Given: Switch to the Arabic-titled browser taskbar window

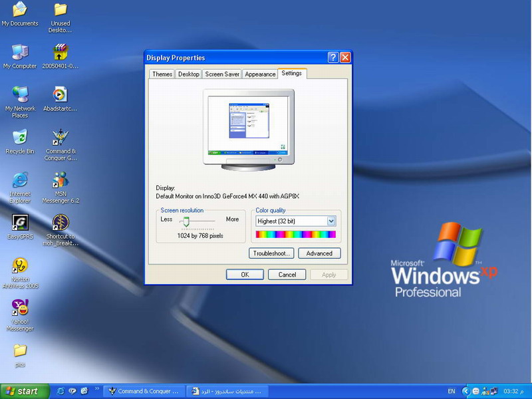Looking at the screenshot, I should click(227, 391).
